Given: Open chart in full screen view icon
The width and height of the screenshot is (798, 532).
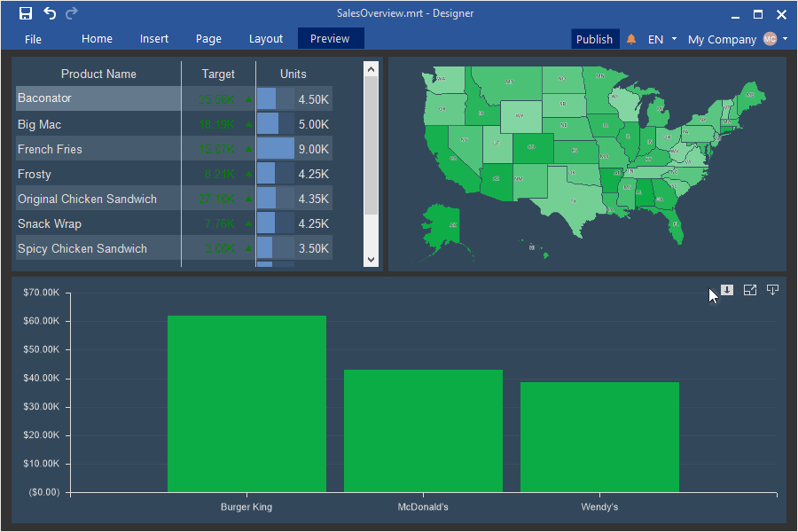Looking at the screenshot, I should coord(750,290).
